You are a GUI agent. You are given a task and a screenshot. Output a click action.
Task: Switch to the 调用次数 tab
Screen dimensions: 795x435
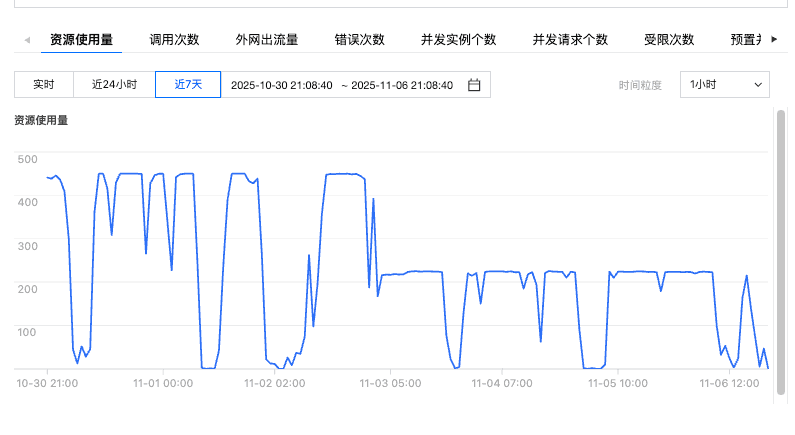(174, 40)
